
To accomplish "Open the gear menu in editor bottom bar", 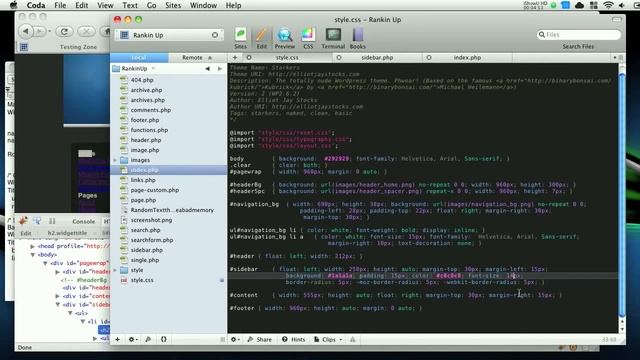I will pyautogui.click(x=235, y=339).
